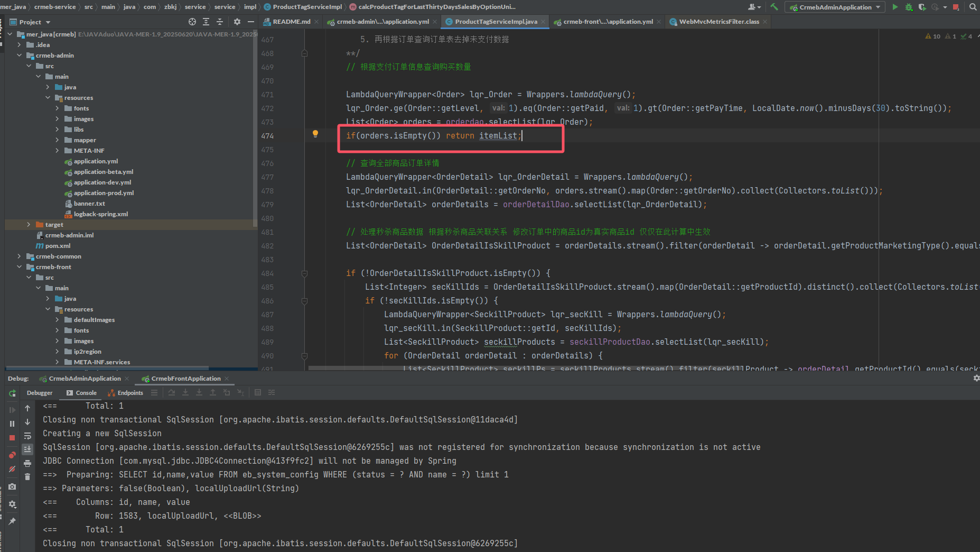Collapse the crmeb-front module node
This screenshot has width=980, height=552.
point(20,267)
